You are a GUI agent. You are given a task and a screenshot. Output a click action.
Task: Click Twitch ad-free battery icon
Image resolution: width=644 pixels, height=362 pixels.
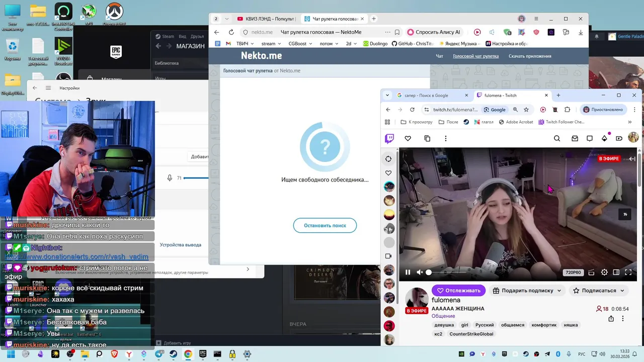point(619,138)
